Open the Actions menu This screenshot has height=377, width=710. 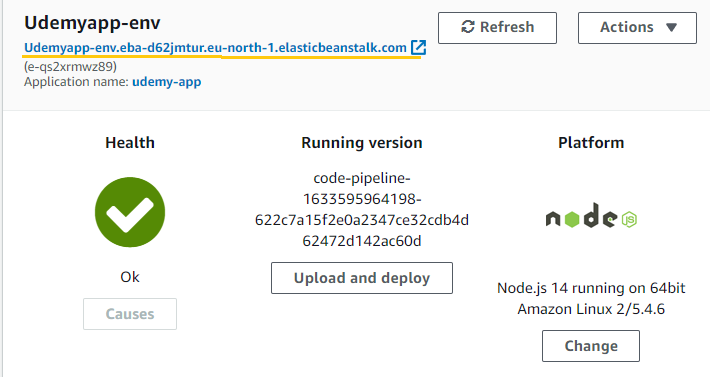point(637,28)
